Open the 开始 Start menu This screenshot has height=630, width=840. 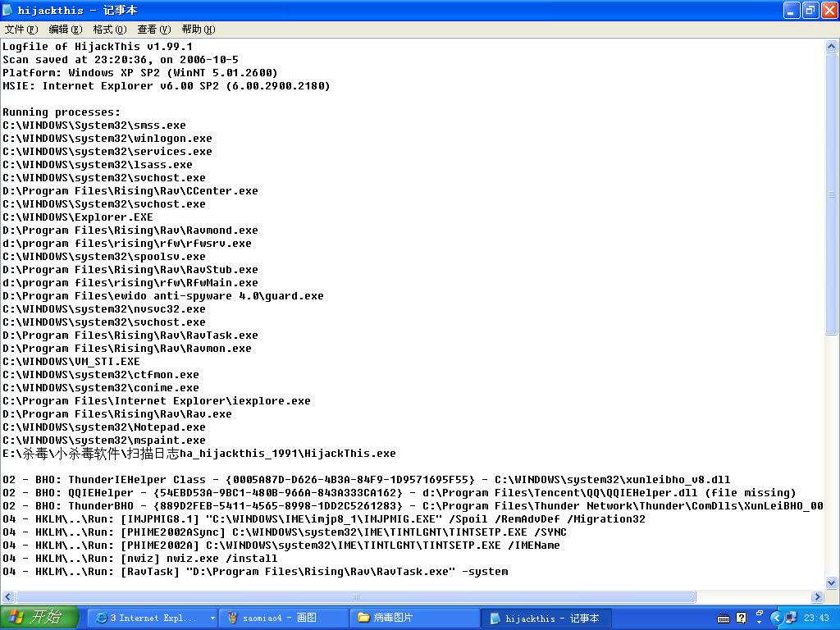[x=39, y=618]
